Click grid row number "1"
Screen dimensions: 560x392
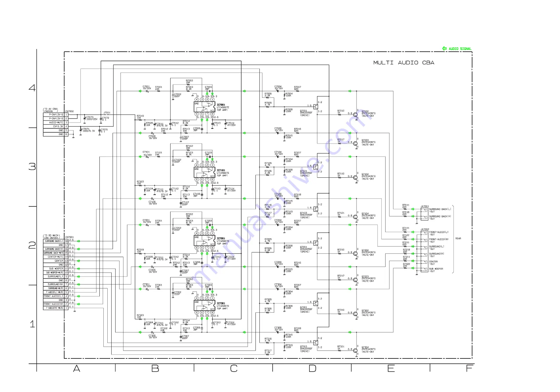pos(32,324)
